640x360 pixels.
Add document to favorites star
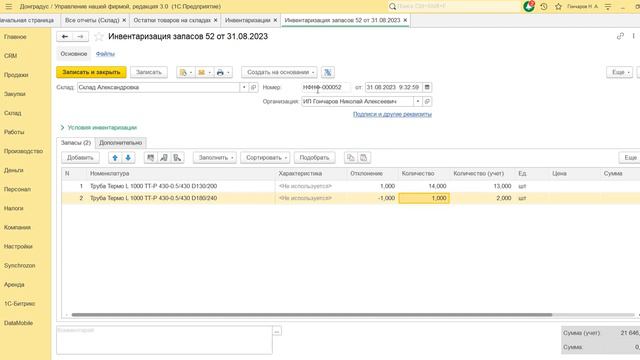click(99, 37)
